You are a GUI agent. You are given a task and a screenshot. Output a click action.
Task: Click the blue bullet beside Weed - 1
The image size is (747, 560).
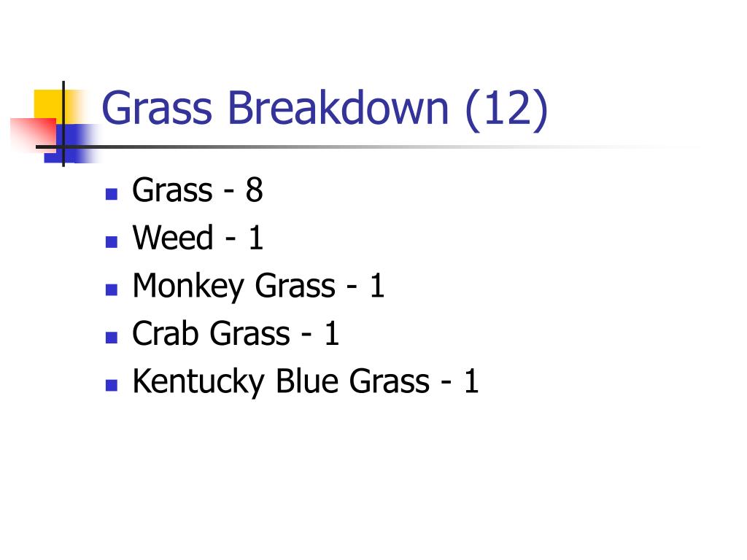pyautogui.click(x=112, y=242)
